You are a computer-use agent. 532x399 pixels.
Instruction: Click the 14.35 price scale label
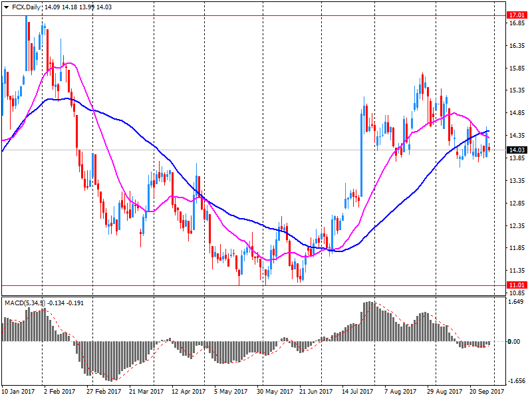pyautogui.click(x=517, y=136)
